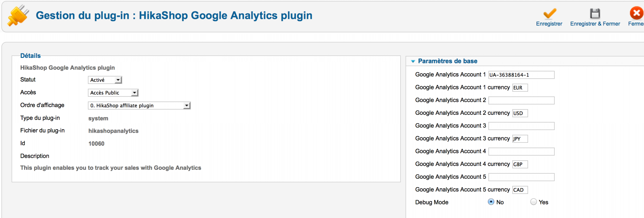Screen dimensions: 644x218
Task: Click the Account 4 currency GBP field
Action: [520, 164]
